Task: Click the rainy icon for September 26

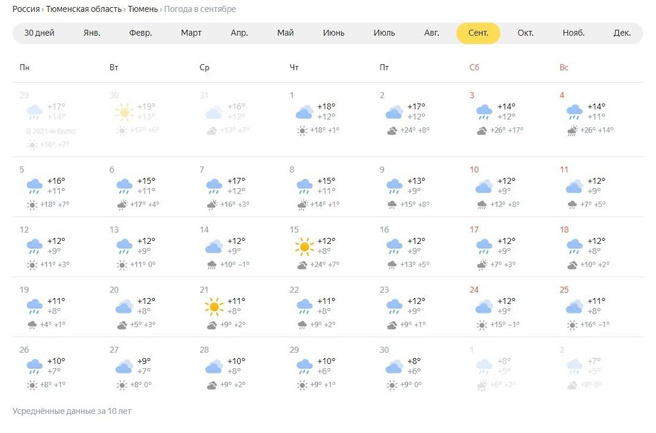Action: point(33,366)
